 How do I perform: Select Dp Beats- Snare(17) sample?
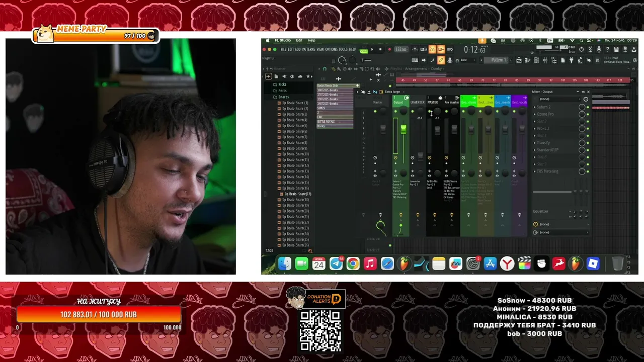pos(297,194)
